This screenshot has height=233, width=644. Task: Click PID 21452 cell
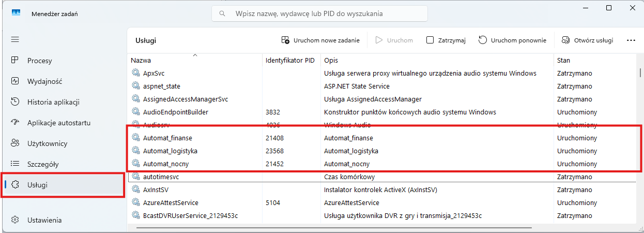[x=274, y=164]
